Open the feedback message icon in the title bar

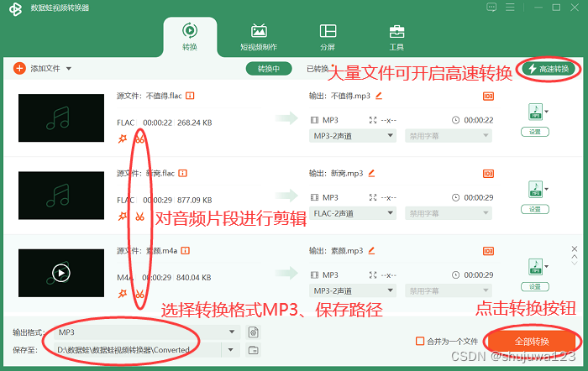(491, 7)
